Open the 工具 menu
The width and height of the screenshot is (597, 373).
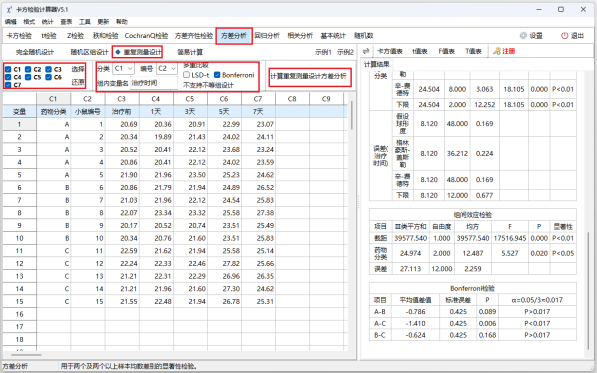(x=85, y=22)
